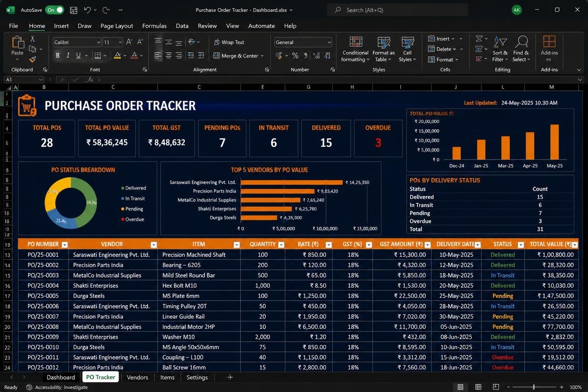Open Cell Styles gallery
The image size is (588, 392).
click(407, 49)
